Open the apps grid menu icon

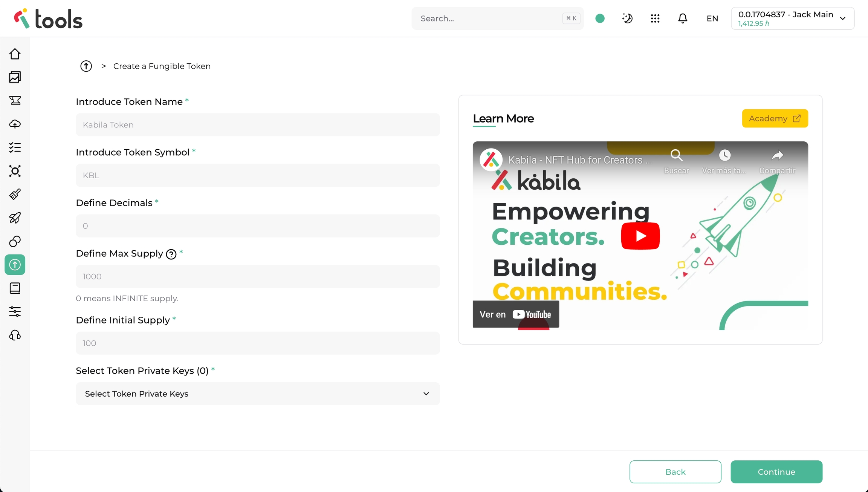[x=655, y=18]
